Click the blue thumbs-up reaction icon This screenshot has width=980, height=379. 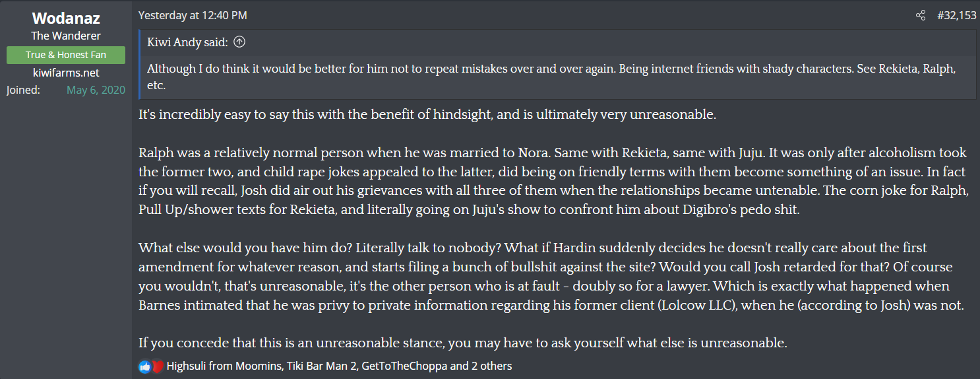145,366
